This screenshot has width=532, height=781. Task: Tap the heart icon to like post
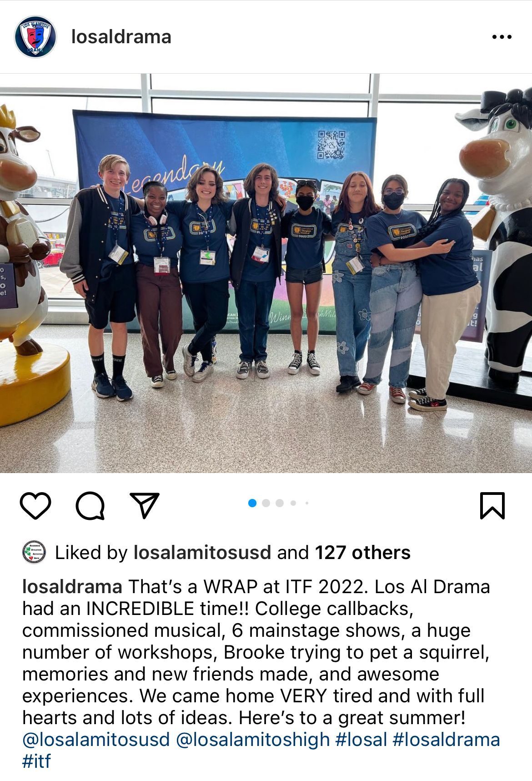click(35, 506)
